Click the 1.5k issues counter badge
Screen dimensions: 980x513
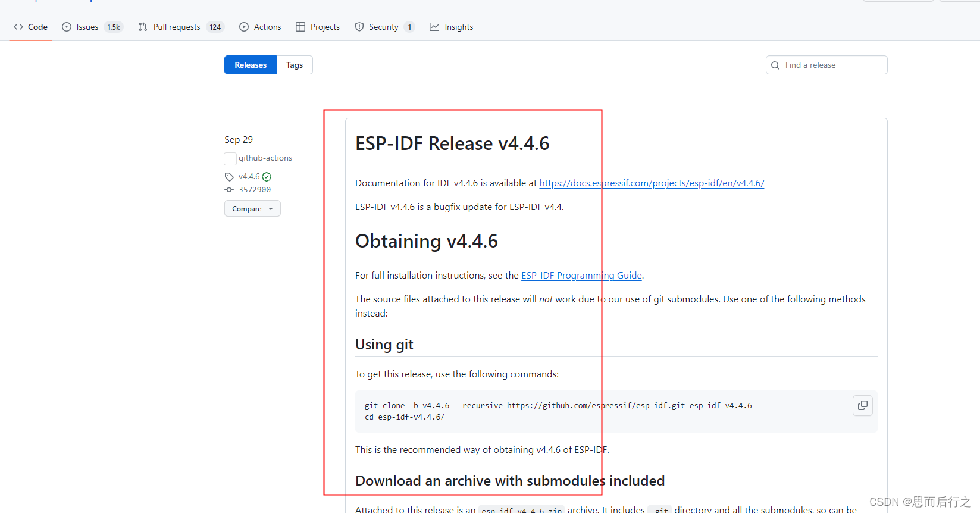click(x=114, y=27)
